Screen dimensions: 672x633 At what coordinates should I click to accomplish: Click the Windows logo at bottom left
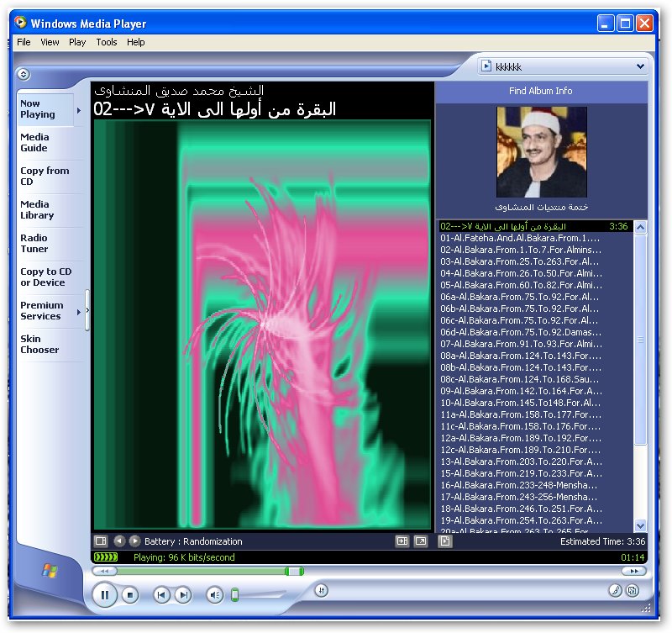tap(50, 571)
